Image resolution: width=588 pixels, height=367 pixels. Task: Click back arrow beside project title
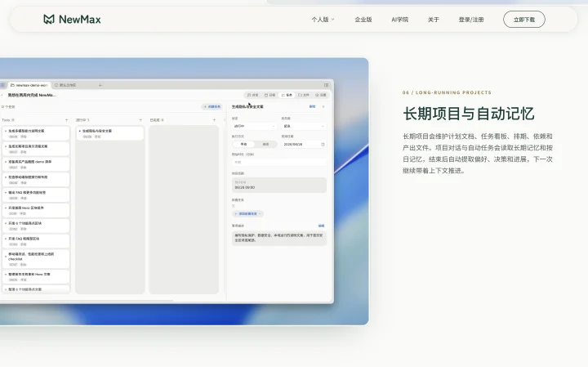tap(2, 96)
